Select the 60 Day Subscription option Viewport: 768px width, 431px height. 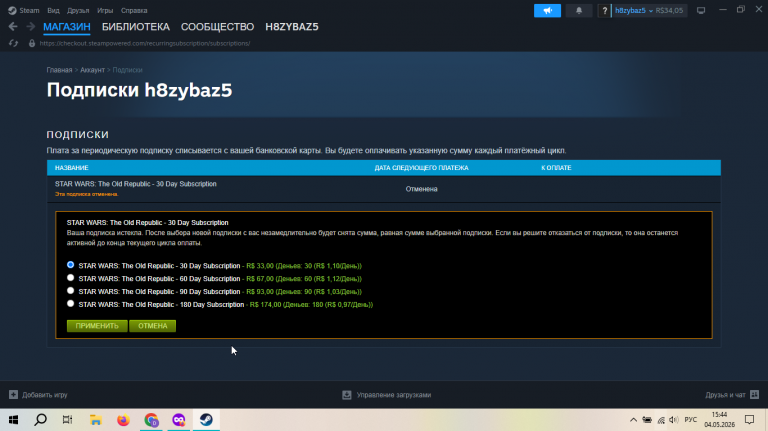[71, 278]
